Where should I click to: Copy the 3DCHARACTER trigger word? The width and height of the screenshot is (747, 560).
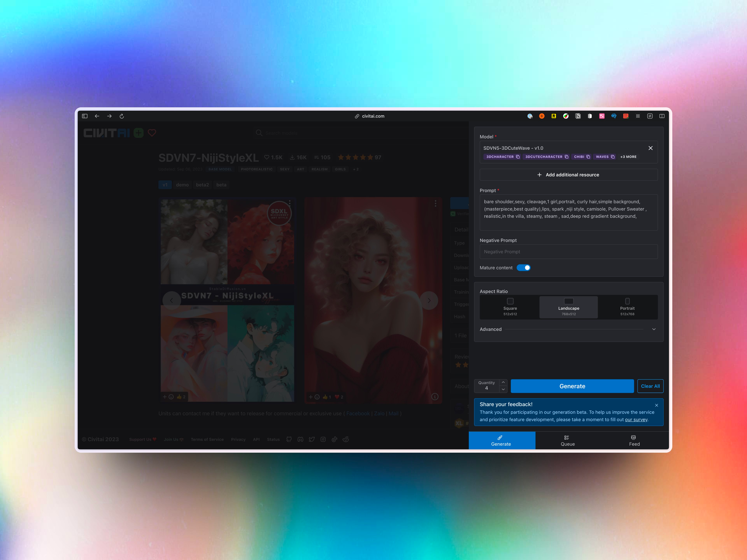[x=518, y=157]
